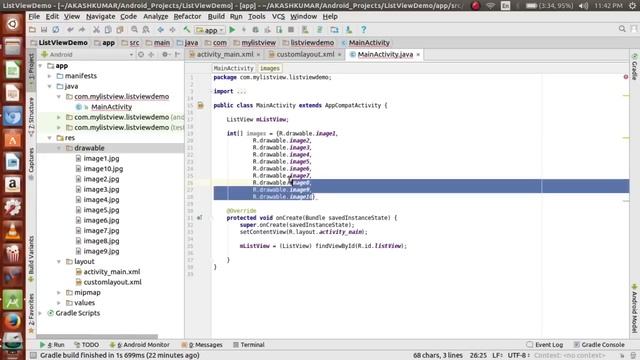This screenshot has height=360, width=640.
Task: Click the mylistview breadcrumb
Action: tap(258, 42)
